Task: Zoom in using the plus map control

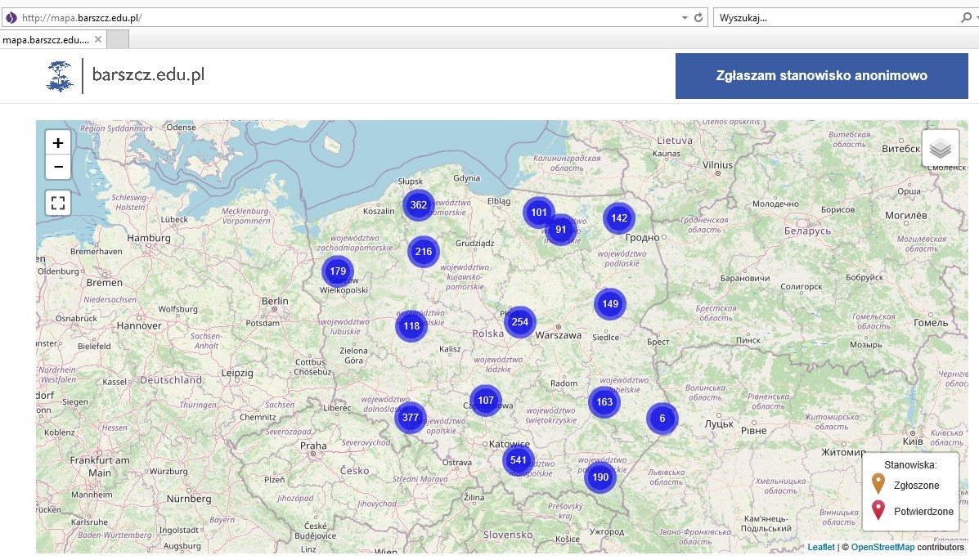Action: 57,141
